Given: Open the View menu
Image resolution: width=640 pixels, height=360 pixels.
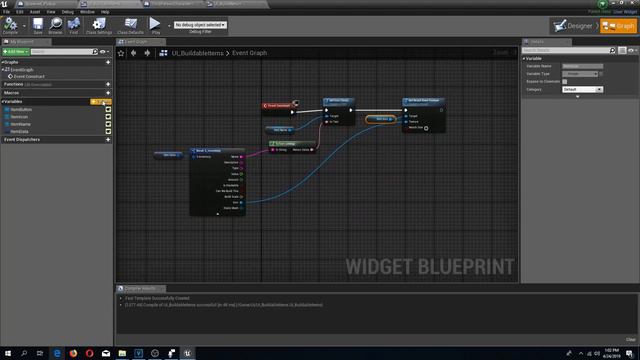Looking at the screenshot, I should tap(51, 12).
